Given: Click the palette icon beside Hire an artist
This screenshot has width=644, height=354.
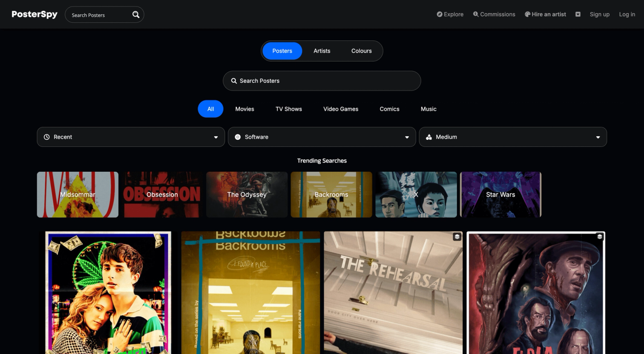Looking at the screenshot, I should coord(528,14).
